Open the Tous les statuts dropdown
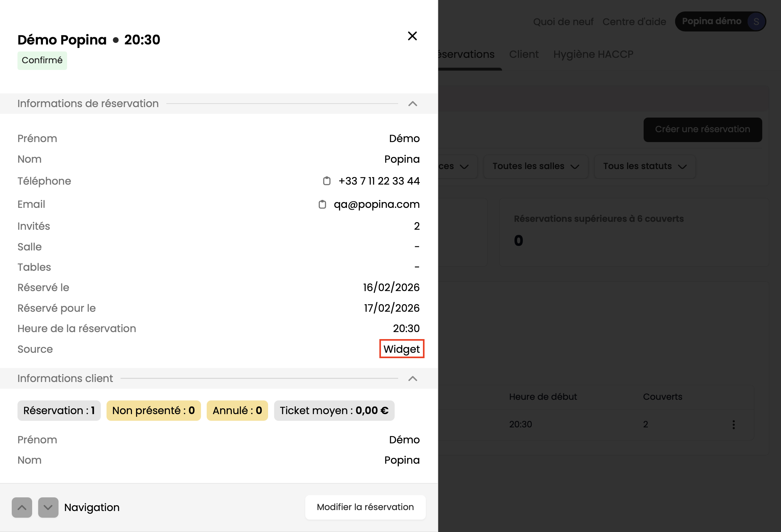Screen dimensions: 781x532 (645, 166)
